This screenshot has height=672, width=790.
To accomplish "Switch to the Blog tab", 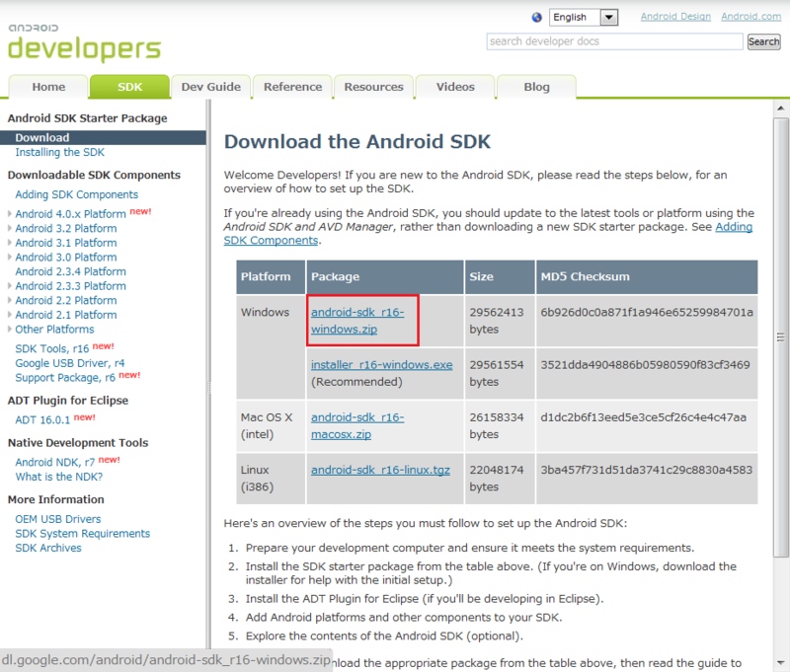I will pyautogui.click(x=536, y=87).
